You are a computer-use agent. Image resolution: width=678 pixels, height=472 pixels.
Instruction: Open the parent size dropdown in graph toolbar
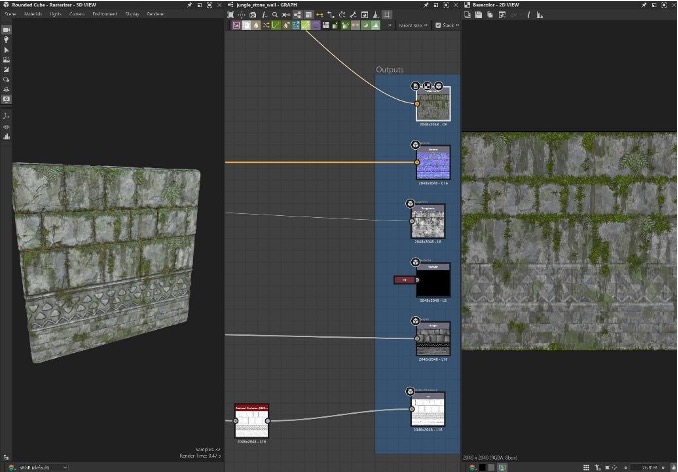click(x=411, y=25)
